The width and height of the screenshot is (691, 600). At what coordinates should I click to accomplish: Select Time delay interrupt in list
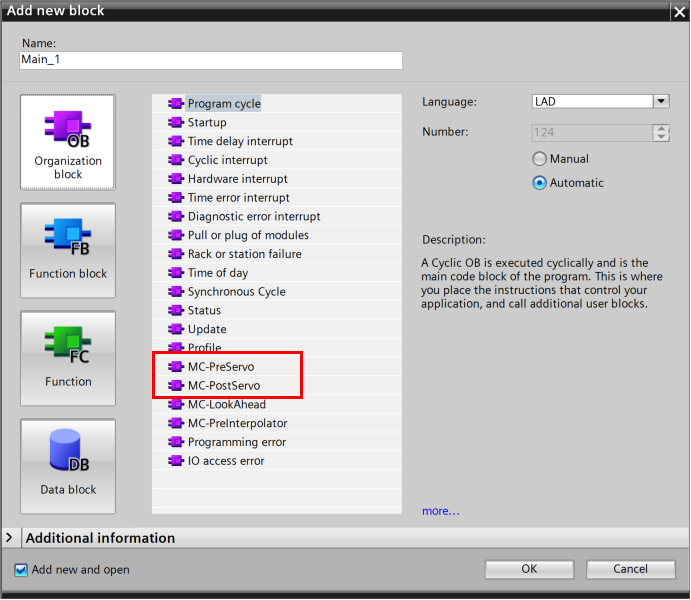tap(277, 141)
